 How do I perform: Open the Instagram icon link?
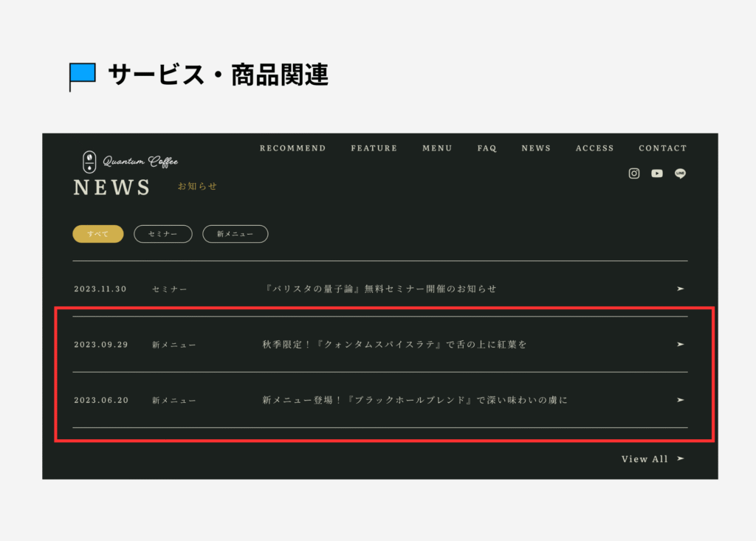633,173
